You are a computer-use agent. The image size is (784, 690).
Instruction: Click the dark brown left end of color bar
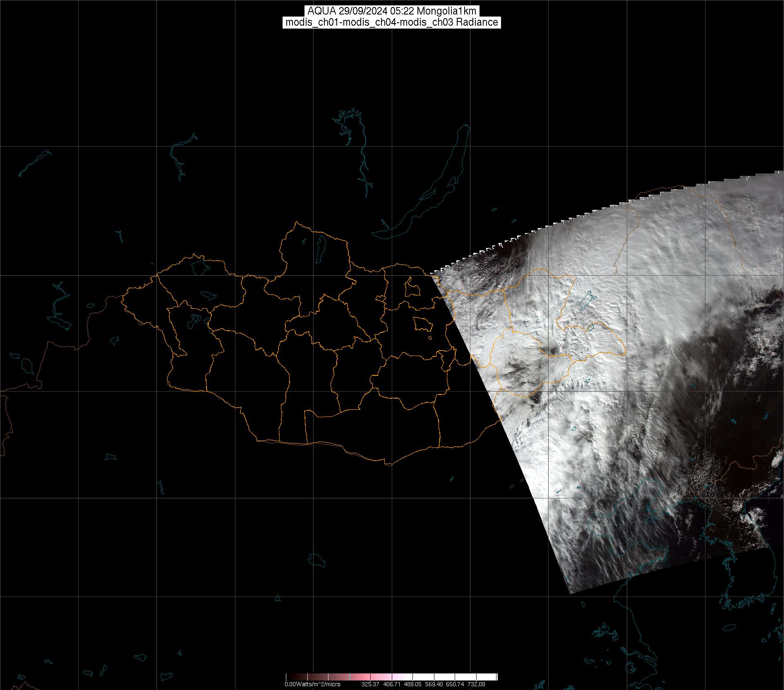(x=290, y=676)
